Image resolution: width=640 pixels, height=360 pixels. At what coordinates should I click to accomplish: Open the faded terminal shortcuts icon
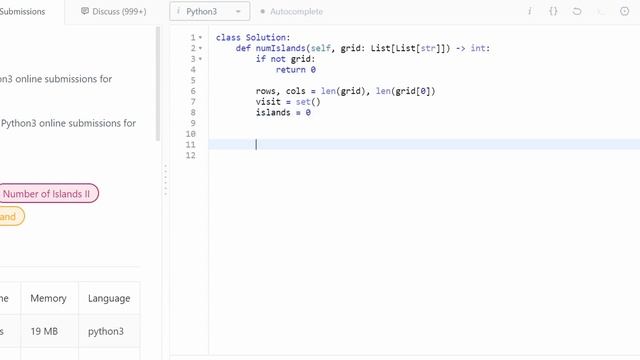601,11
